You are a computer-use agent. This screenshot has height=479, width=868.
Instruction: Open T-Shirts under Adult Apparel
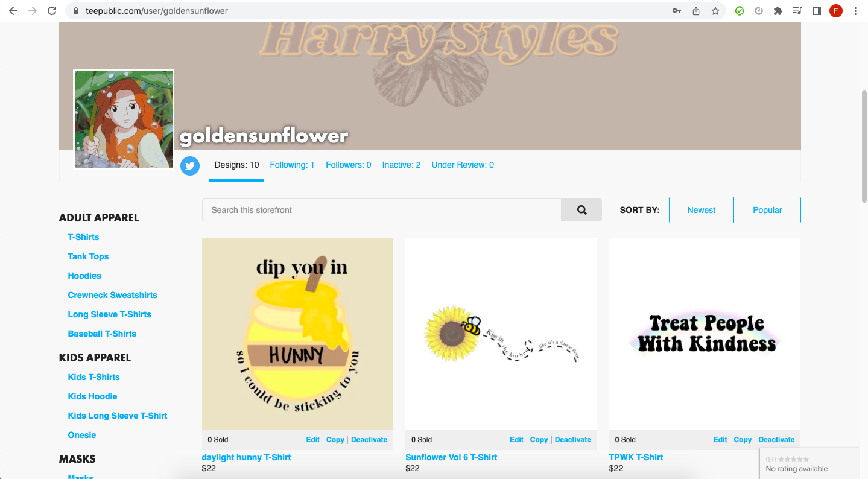[x=84, y=237]
